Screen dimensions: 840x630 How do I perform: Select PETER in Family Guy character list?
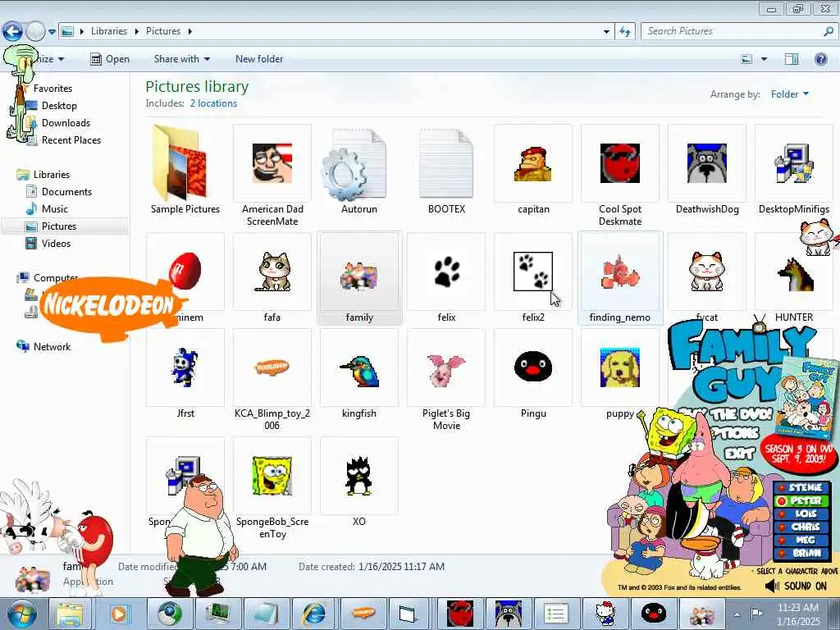click(801, 501)
